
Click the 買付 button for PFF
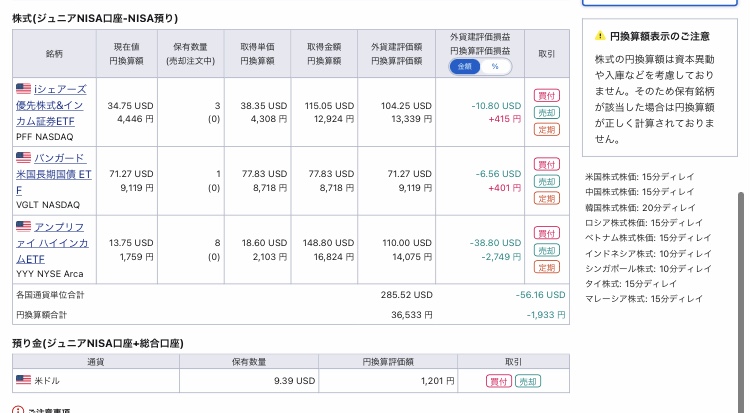(547, 96)
